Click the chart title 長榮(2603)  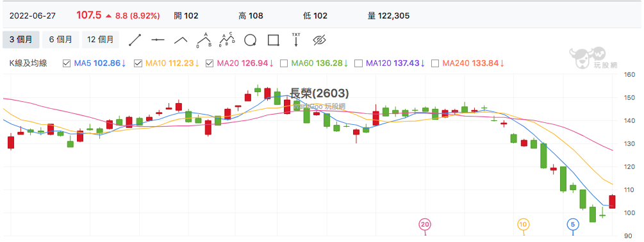[x=320, y=93]
